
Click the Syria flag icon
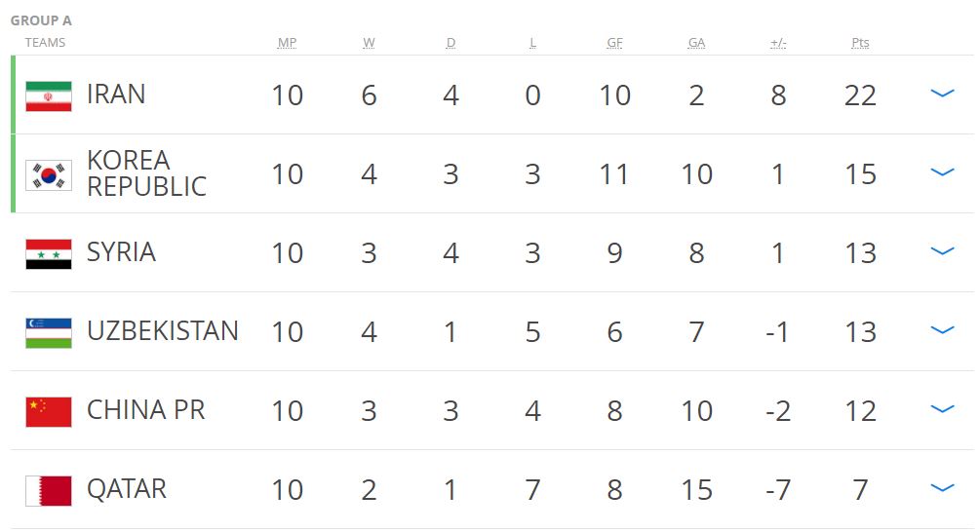coord(49,253)
